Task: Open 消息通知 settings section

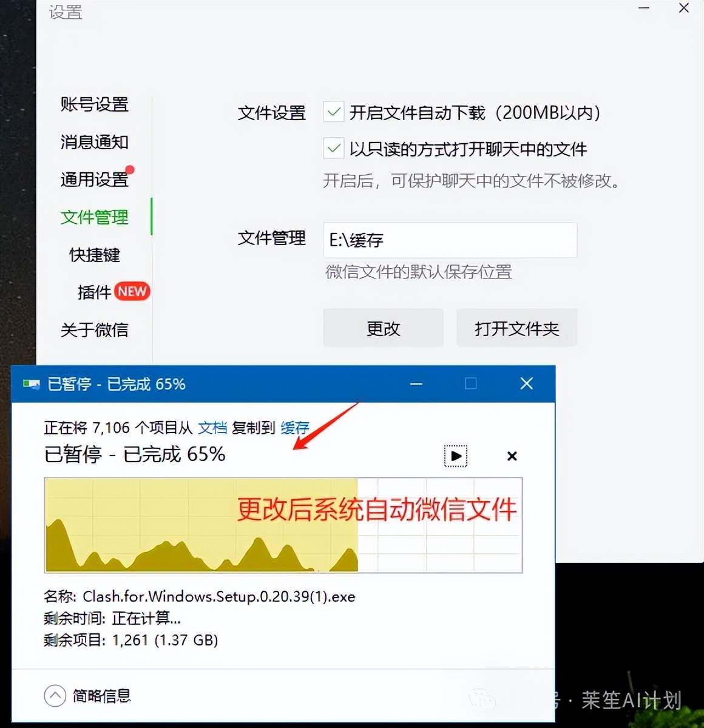Action: pyautogui.click(x=94, y=142)
